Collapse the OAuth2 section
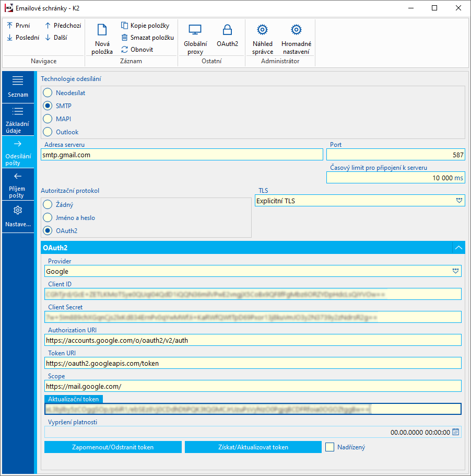The image size is (471, 476). [x=458, y=248]
